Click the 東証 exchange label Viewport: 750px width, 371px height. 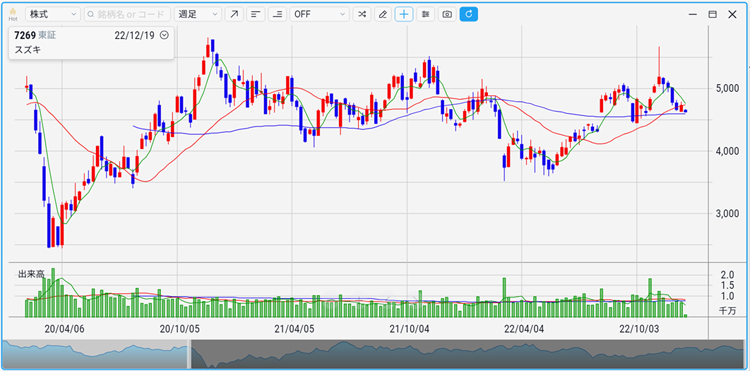(46, 35)
